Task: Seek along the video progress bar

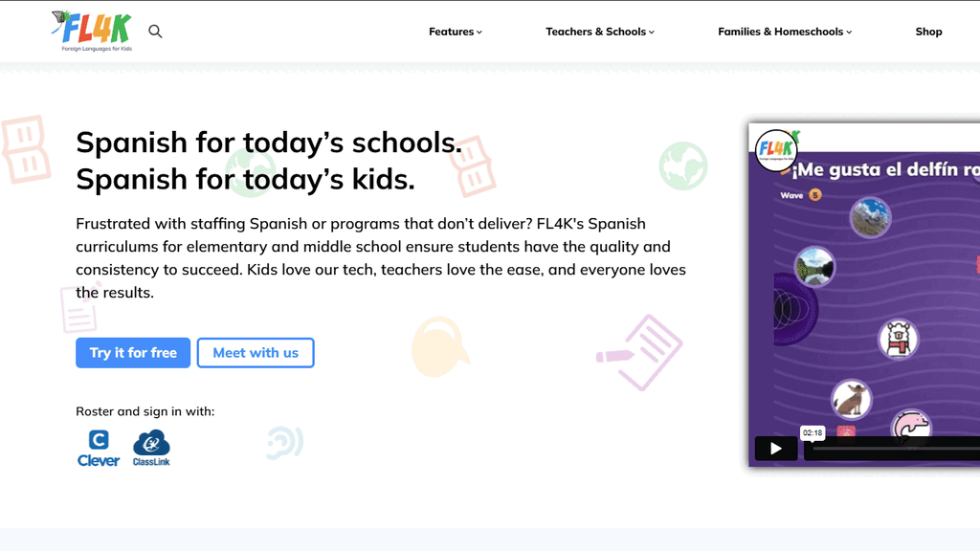Action: (x=893, y=449)
